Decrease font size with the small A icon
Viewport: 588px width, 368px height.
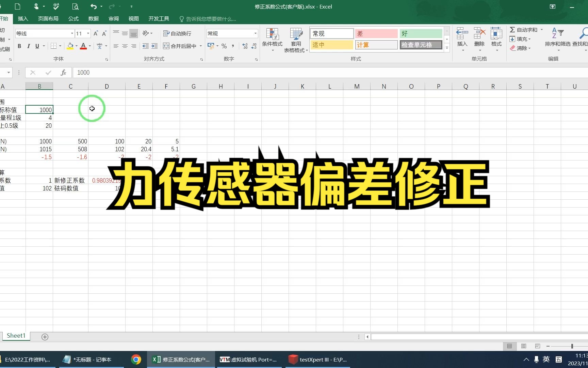click(x=104, y=33)
